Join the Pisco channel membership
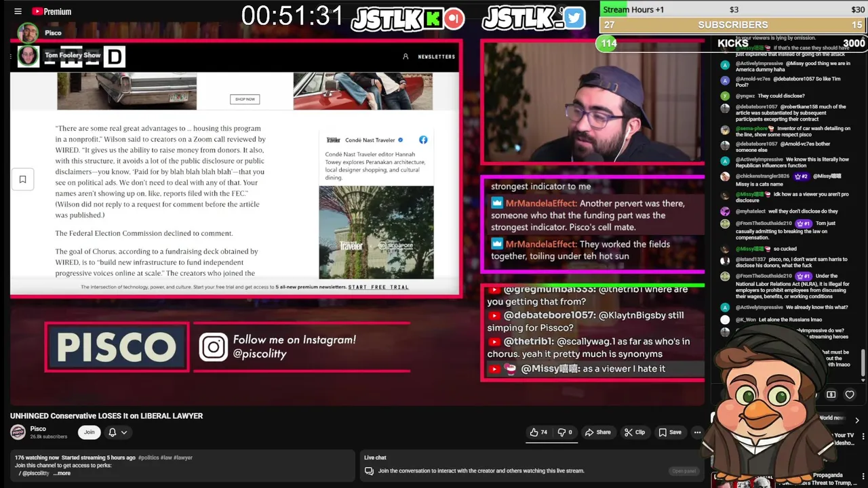Viewport: 868px width, 488px height. [89, 432]
